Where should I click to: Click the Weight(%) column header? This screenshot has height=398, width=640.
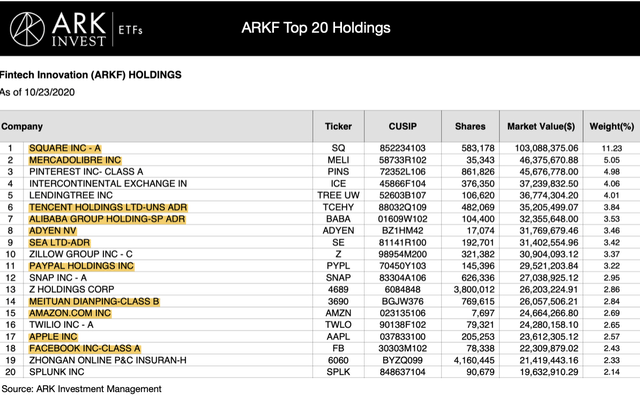(x=611, y=127)
